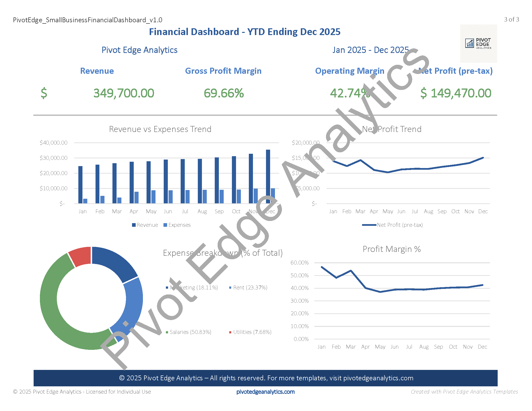Click the Pivot Edge Analytics logo
This screenshot has height=411, width=532.
(x=478, y=44)
